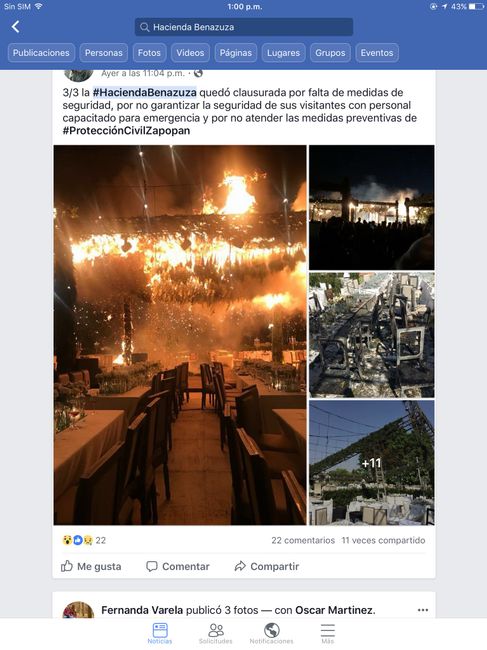Viewport: 487px width, 650px height.
Task: Select the Videos filter tab
Action: tap(190, 53)
